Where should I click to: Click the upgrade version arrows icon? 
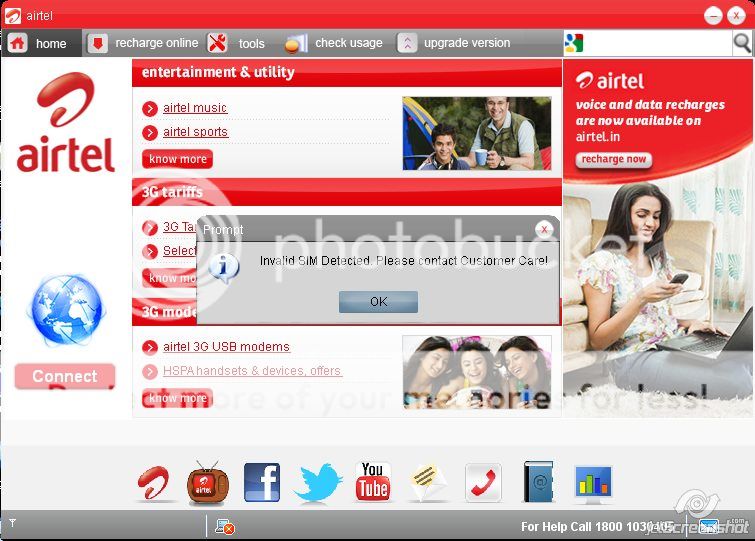coord(407,43)
